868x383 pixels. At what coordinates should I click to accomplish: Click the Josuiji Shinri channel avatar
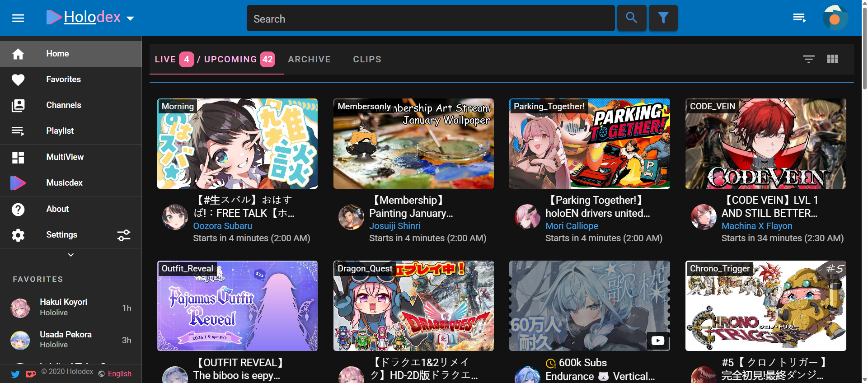[x=352, y=217]
